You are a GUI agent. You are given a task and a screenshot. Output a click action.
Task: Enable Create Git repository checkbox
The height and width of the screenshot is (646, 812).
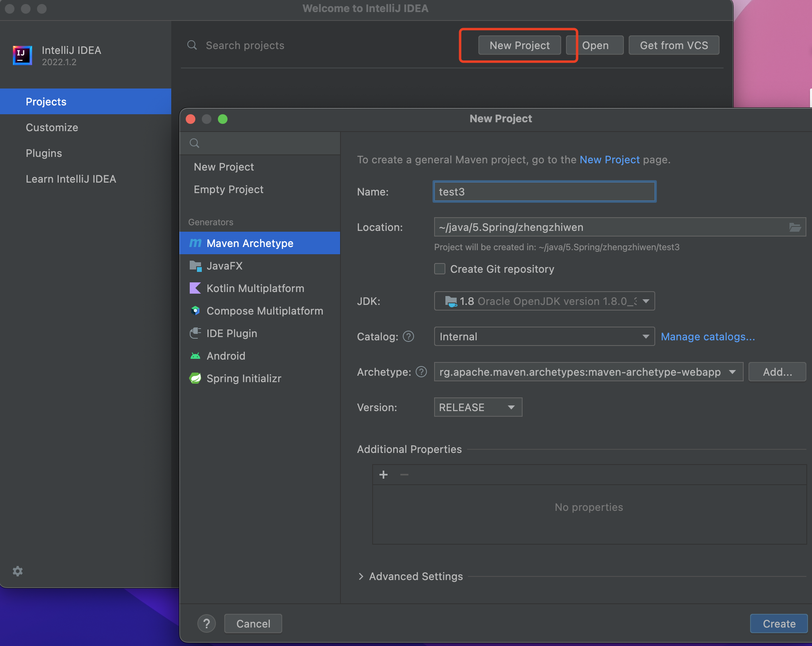point(440,269)
